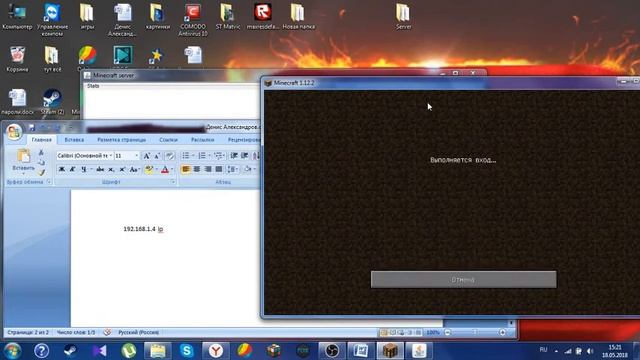Click Русский (Россия) language in Word status bar

point(138,332)
